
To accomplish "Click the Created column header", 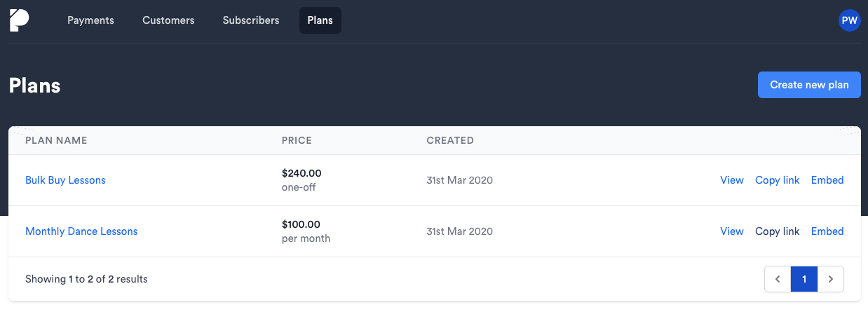I will [450, 140].
